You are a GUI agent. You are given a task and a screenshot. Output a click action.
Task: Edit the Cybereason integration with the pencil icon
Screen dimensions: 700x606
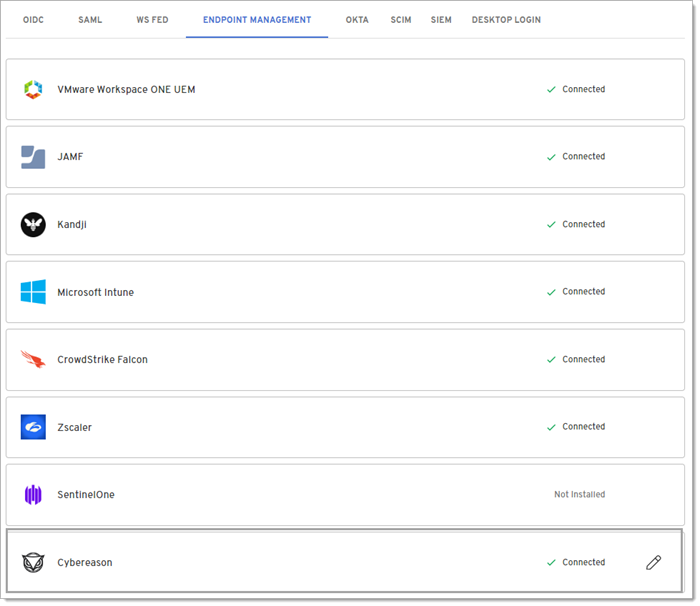point(654,563)
